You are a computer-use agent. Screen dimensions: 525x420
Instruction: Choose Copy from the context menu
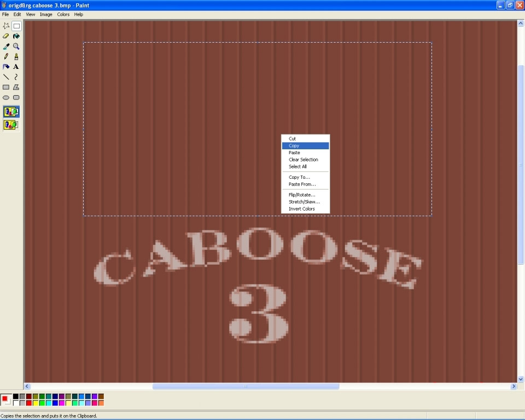(305, 145)
